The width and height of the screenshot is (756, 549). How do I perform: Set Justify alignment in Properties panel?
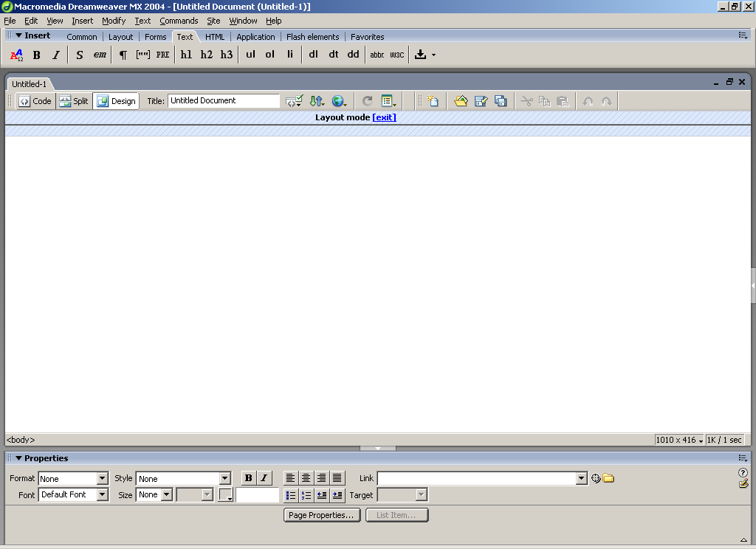click(x=337, y=478)
